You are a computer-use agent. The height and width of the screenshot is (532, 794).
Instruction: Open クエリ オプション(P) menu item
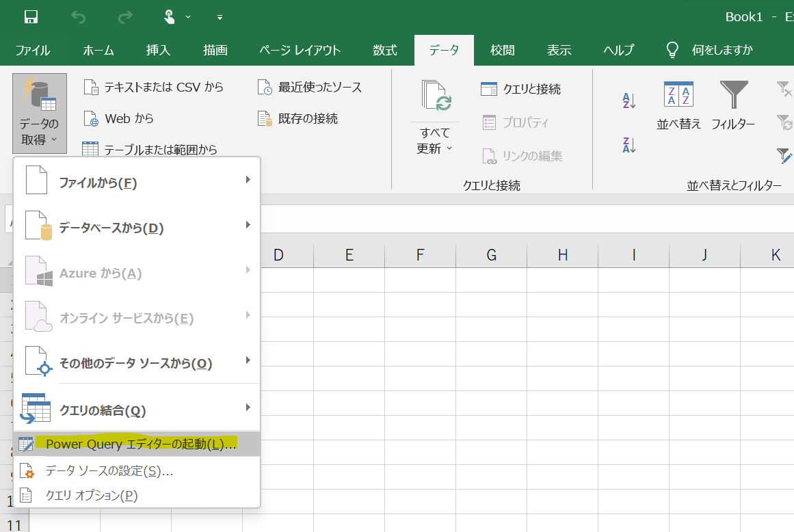click(137, 495)
